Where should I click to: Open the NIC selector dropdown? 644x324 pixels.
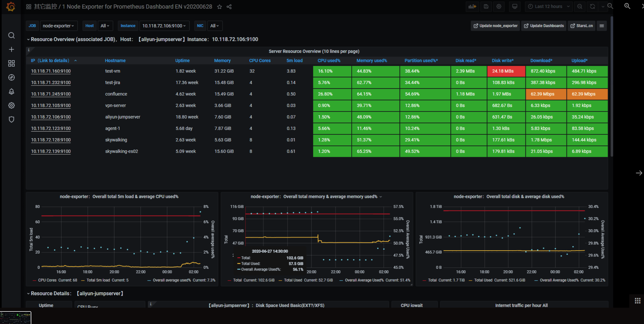[215, 26]
